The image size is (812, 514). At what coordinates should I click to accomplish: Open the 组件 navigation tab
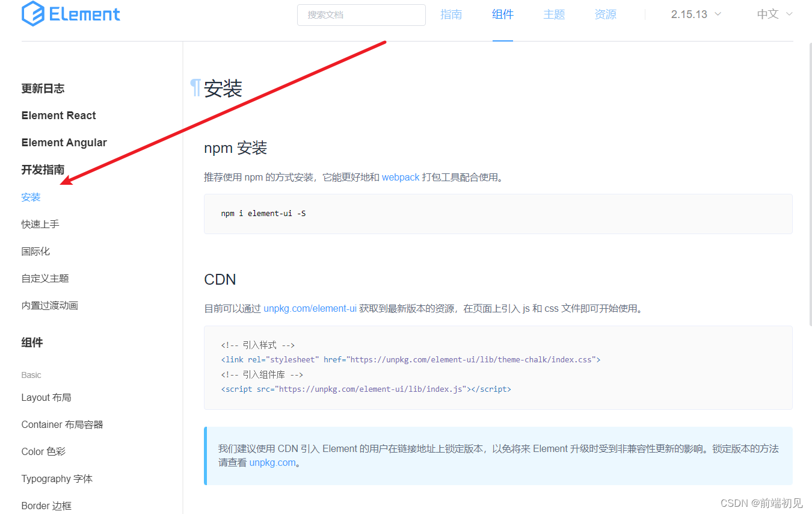pyautogui.click(x=503, y=14)
